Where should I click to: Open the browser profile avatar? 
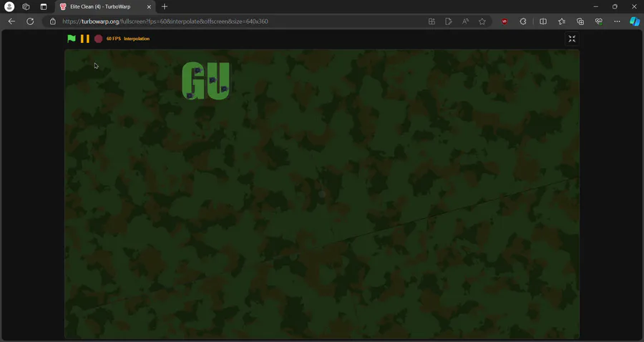click(x=9, y=6)
